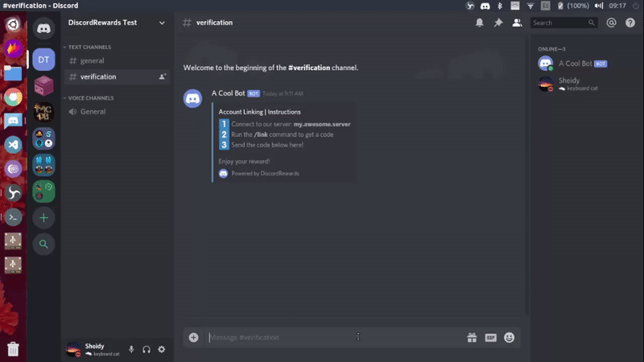Open the GIF picker button
644x362 pixels.
point(490,337)
